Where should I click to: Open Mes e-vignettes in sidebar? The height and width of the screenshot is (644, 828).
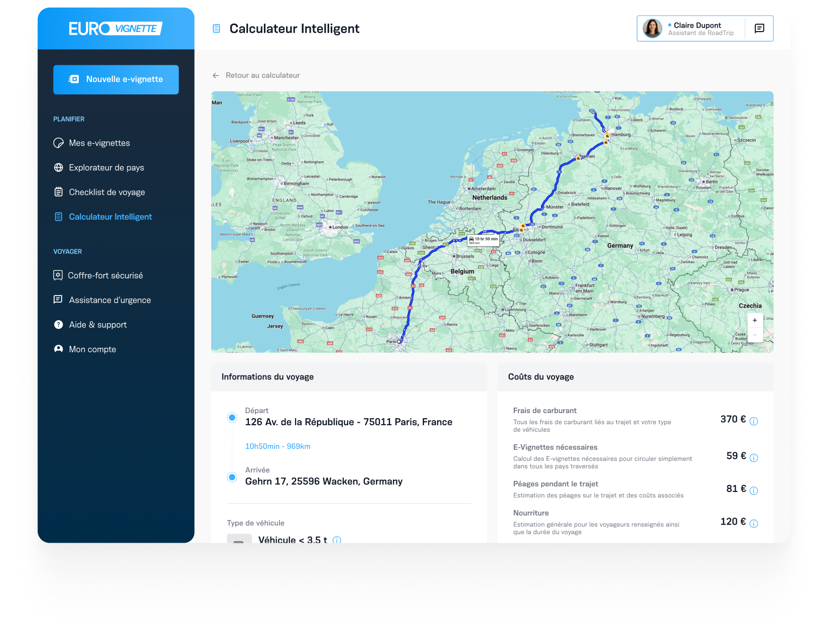99,143
